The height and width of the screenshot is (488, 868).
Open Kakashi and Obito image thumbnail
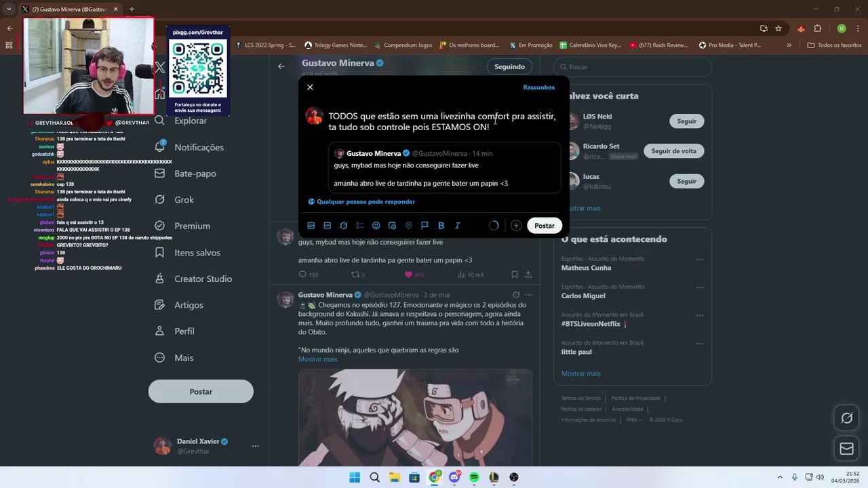415,418
